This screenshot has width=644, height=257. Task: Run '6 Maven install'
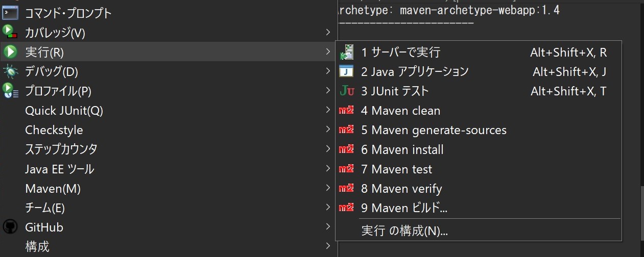click(479, 149)
